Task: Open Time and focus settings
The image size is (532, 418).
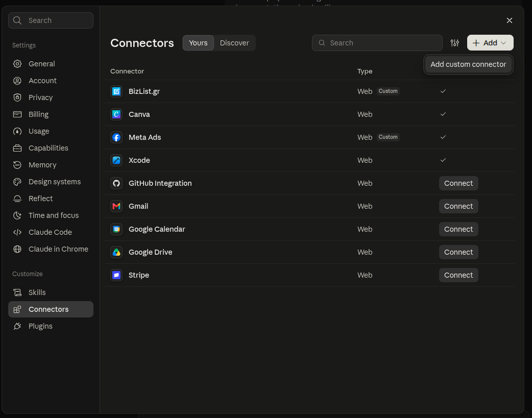Action: [51, 215]
